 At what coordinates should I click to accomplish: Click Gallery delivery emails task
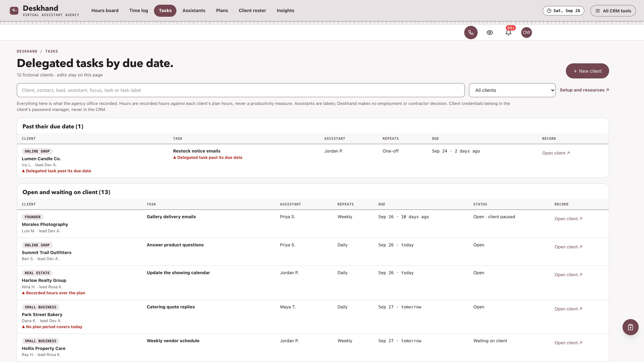[171, 217]
